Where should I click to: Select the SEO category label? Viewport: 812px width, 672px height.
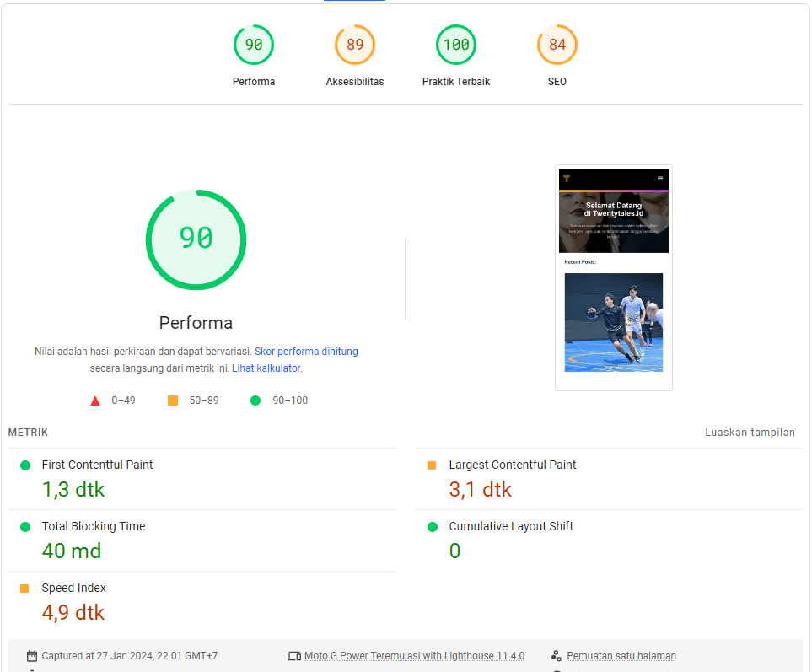(x=557, y=81)
